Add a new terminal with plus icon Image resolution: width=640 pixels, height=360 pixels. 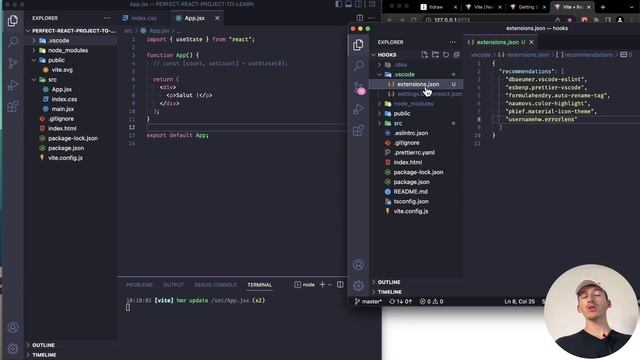coord(322,284)
